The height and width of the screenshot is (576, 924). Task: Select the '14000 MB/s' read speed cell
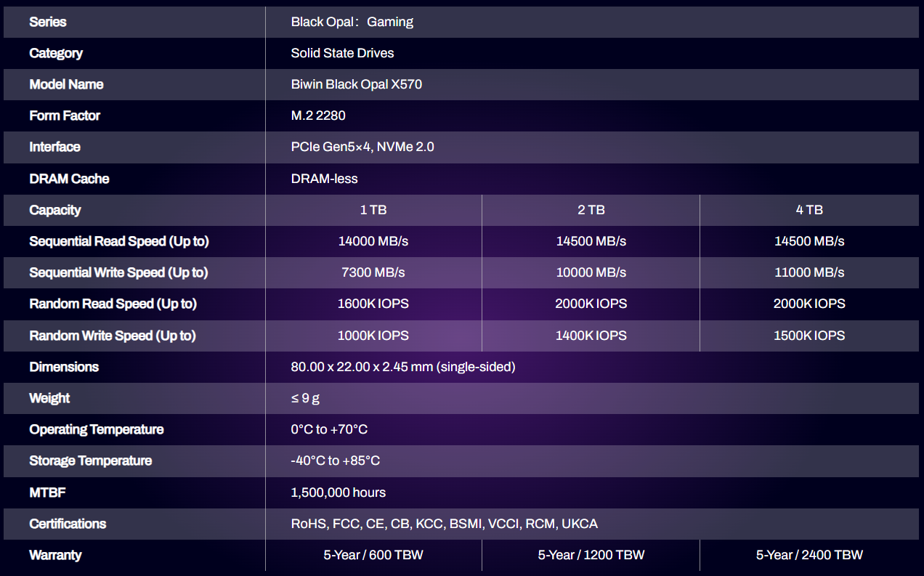pyautogui.click(x=373, y=241)
